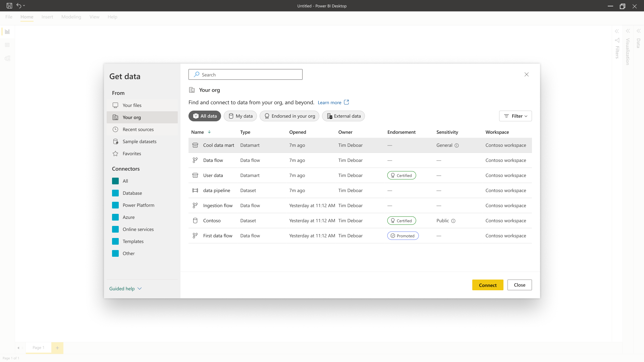This screenshot has height=362, width=644.
Task: Click the info icon beside Public sensitivity
Action: click(453, 221)
